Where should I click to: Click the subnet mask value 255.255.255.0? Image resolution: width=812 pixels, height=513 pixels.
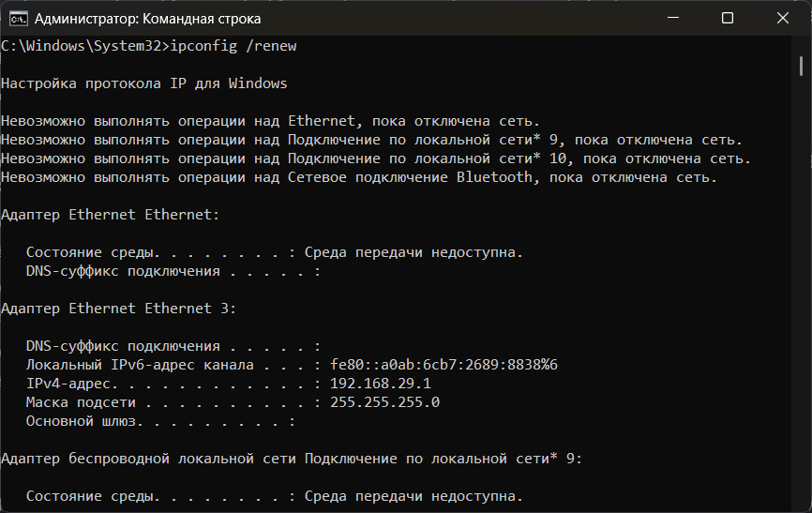(x=384, y=402)
